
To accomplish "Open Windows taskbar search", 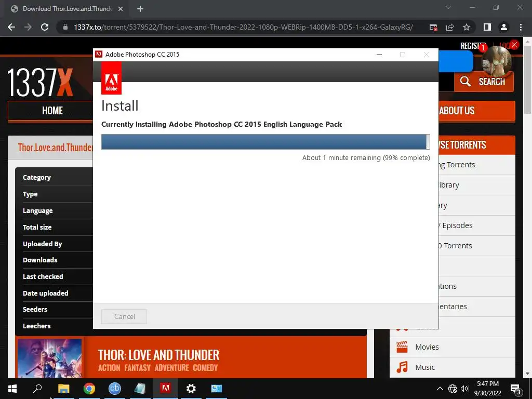I will click(37, 389).
